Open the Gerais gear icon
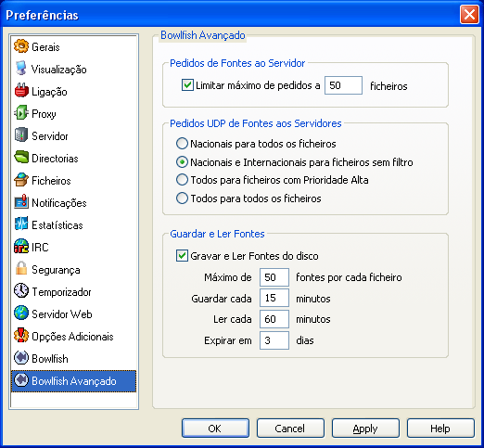484x448 pixels. coord(21,46)
